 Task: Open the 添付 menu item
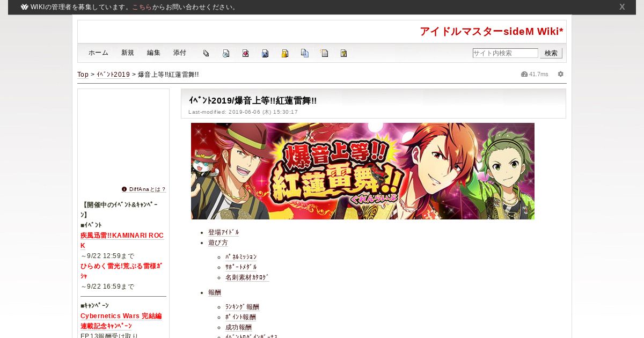[x=180, y=53]
